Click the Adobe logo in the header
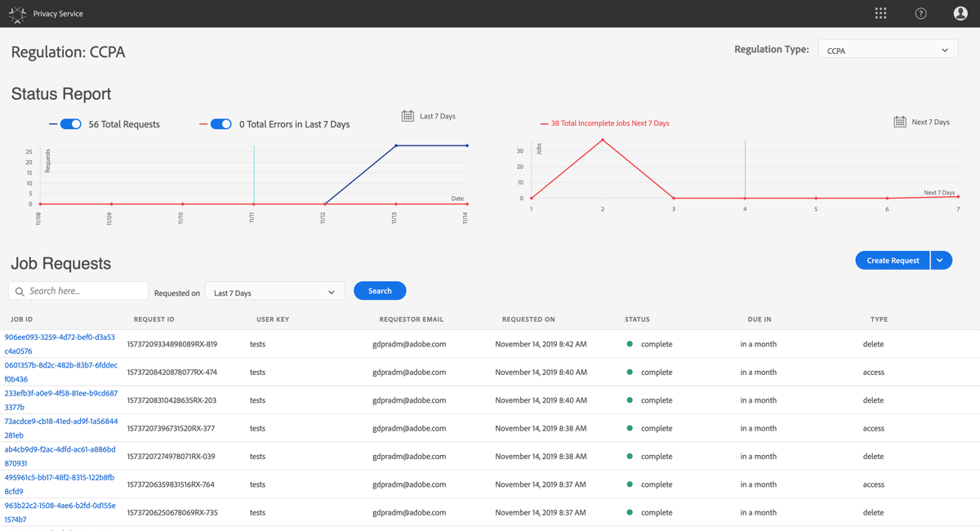Image resolution: width=980 pixels, height=531 pixels. tap(16, 13)
